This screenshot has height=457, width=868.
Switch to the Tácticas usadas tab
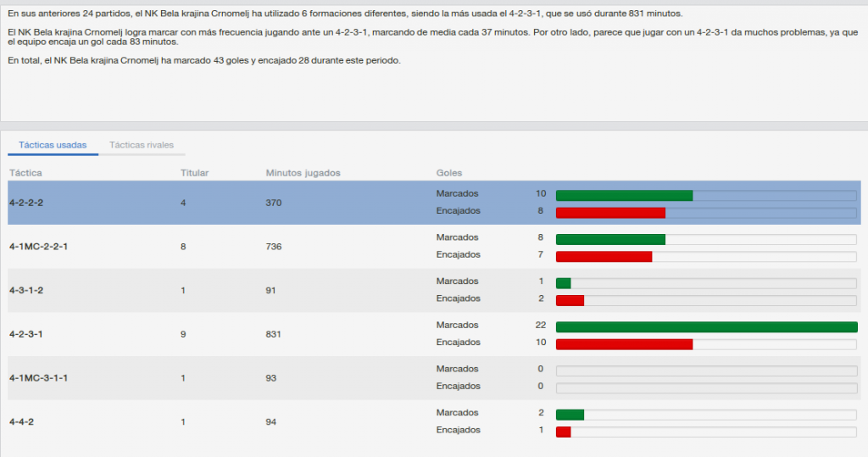pos(53,145)
